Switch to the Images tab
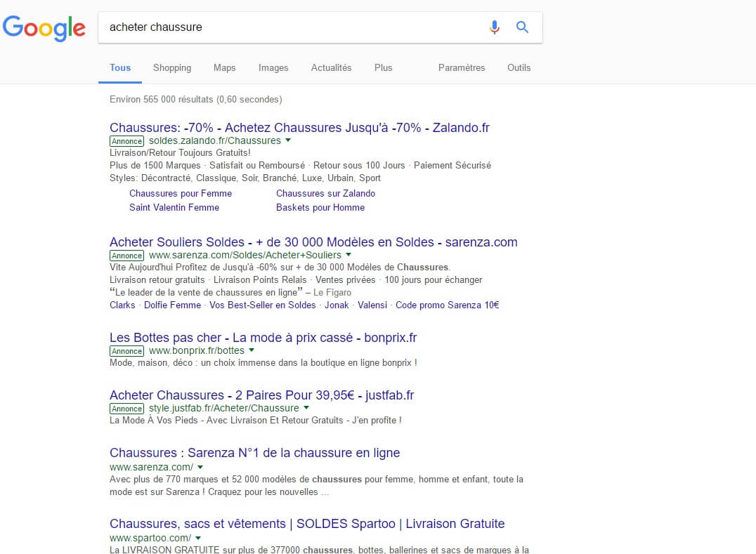Screen dimensions: 756x554 [273, 68]
